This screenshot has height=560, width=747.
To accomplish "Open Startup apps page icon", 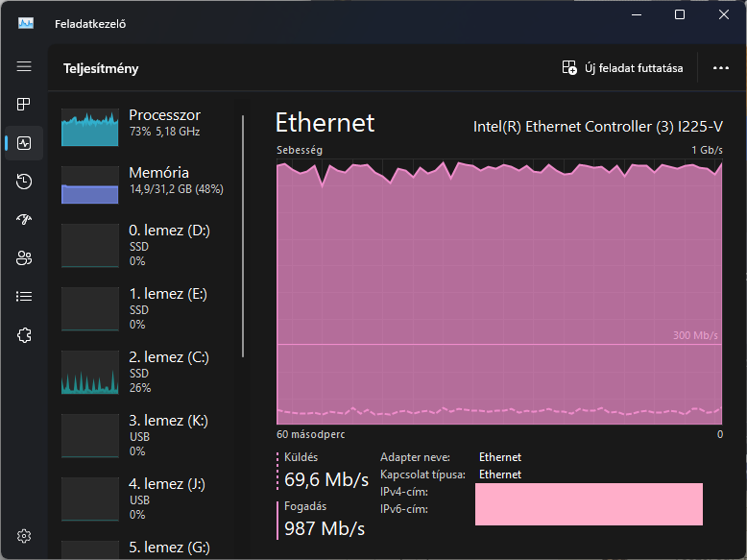I will [24, 219].
